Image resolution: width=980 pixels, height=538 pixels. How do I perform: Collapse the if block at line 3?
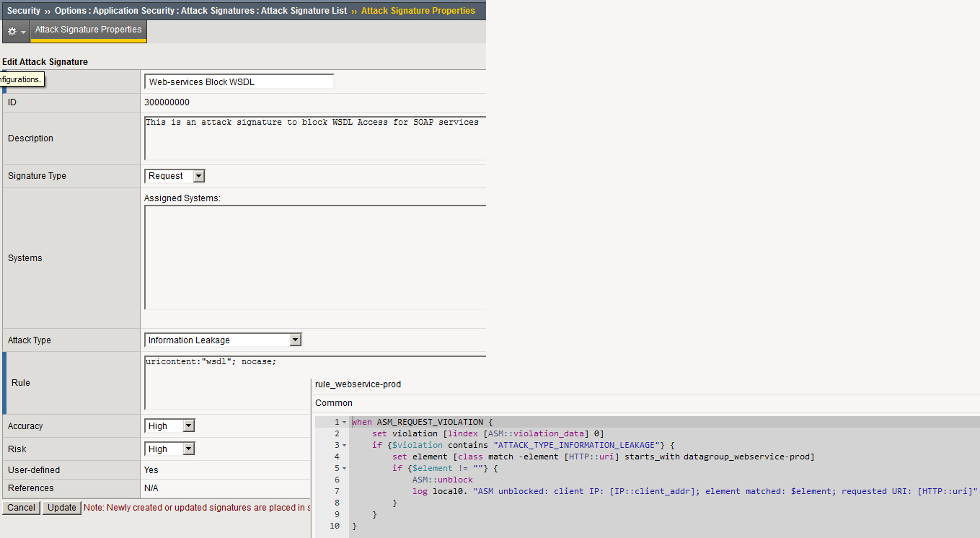(x=344, y=446)
